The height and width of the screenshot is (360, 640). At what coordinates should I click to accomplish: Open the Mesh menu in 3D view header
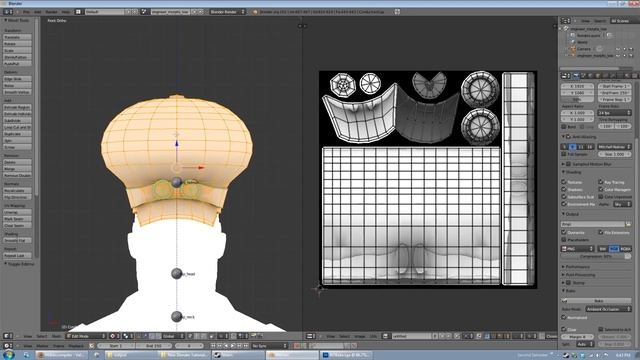[56, 336]
